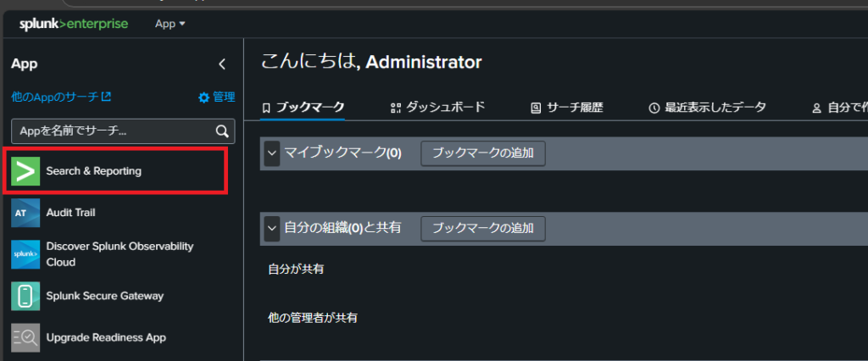868x361 pixels.
Task: Select the ブックマーク tab
Action: coord(303,108)
